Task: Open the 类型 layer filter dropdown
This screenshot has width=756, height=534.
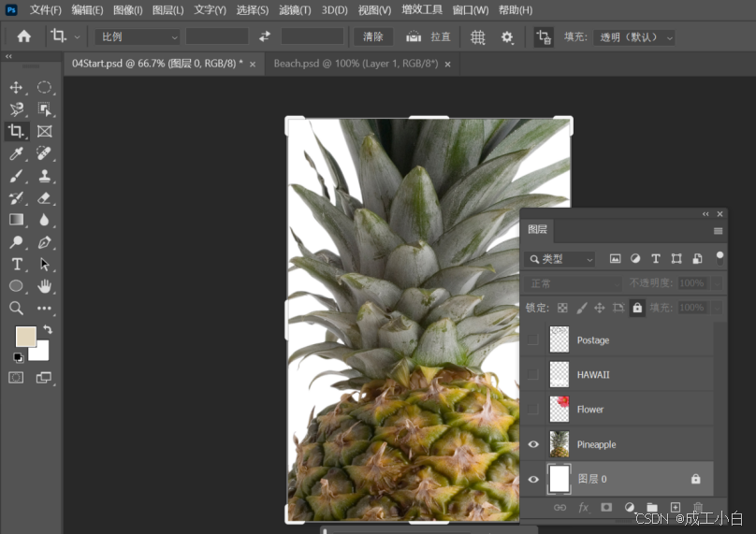Action: coord(560,259)
